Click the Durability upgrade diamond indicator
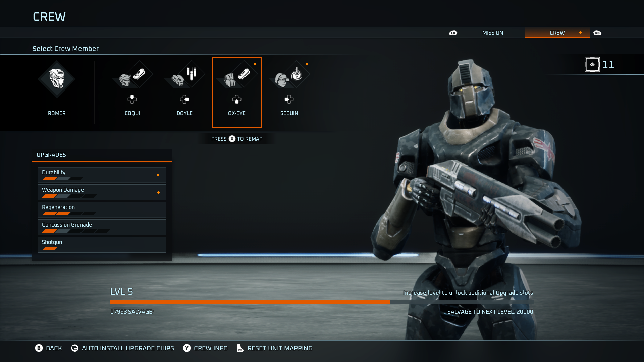Image resolution: width=644 pixels, height=362 pixels. [158, 175]
